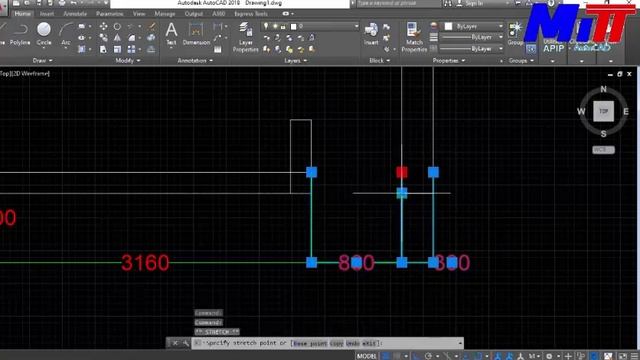
Task: Click the Table icon in Annotation
Action: pos(218,49)
